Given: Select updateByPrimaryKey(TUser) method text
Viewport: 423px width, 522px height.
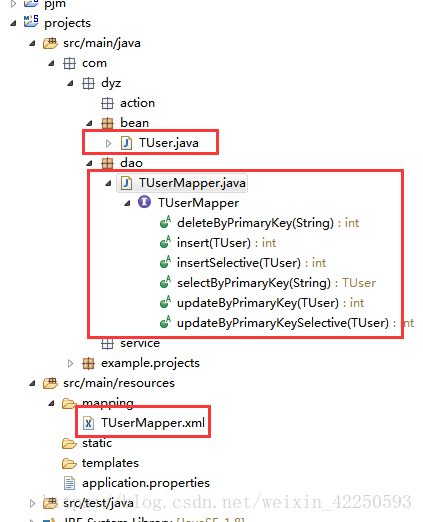Looking at the screenshot, I should pyautogui.click(x=258, y=303).
